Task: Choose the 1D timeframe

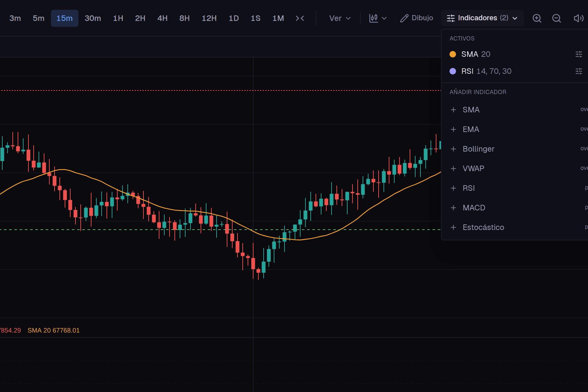Action: pyautogui.click(x=234, y=18)
